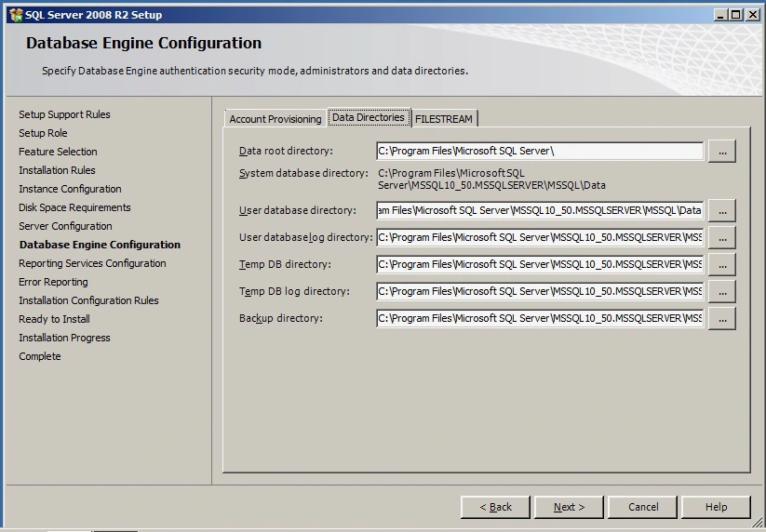Switch to the Account Provisioning tab
This screenshot has width=766, height=532.
[x=275, y=119]
